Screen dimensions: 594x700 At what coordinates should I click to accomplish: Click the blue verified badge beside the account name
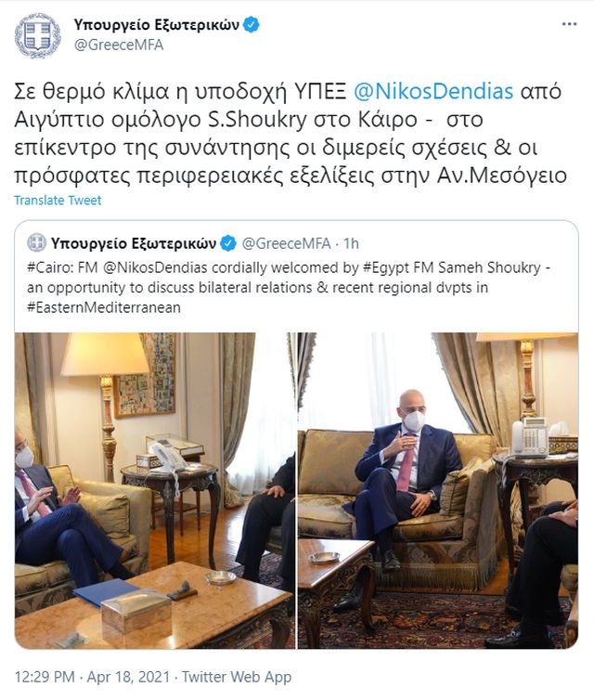[x=252, y=24]
